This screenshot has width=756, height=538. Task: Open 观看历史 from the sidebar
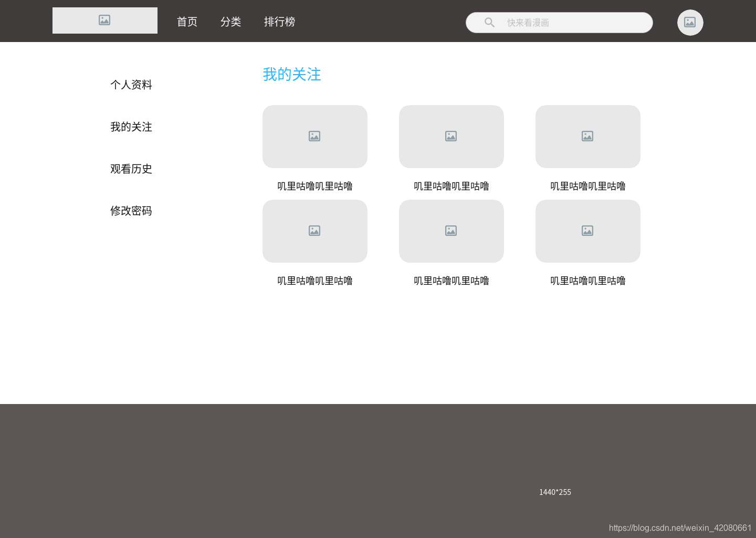pos(131,169)
